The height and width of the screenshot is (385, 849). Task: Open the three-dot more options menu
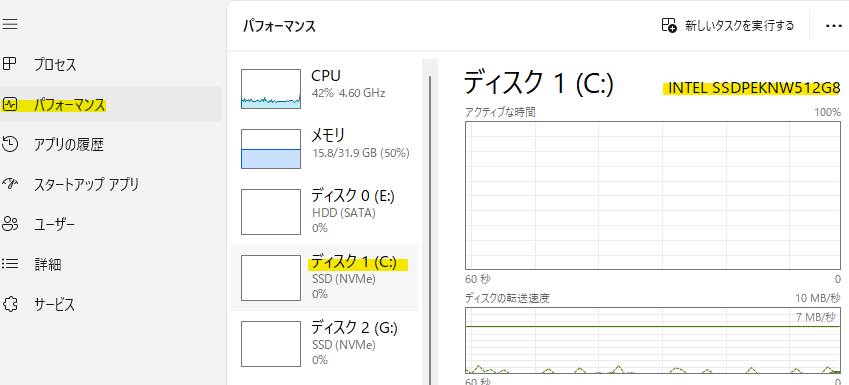(834, 25)
